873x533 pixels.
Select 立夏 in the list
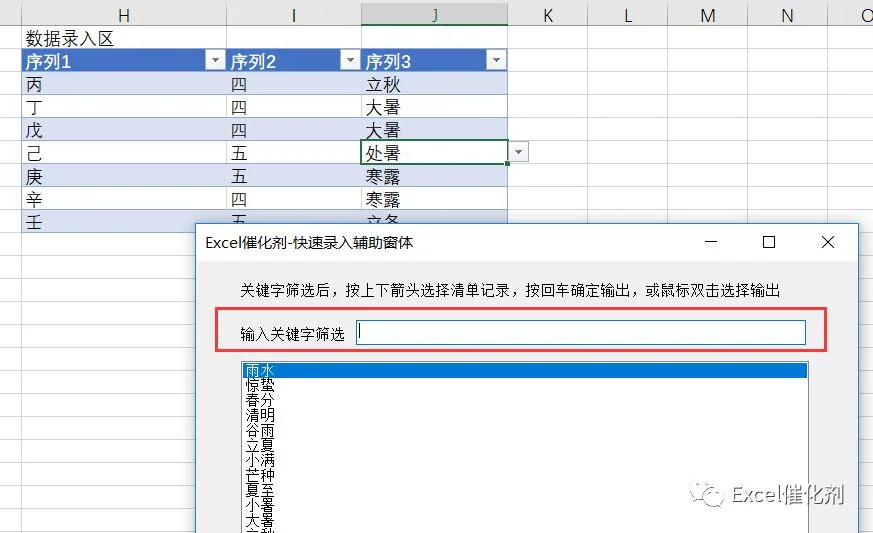[x=524, y=445]
